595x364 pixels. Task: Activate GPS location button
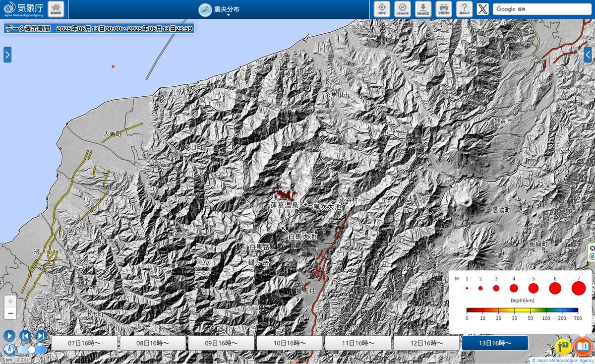[x=381, y=9]
